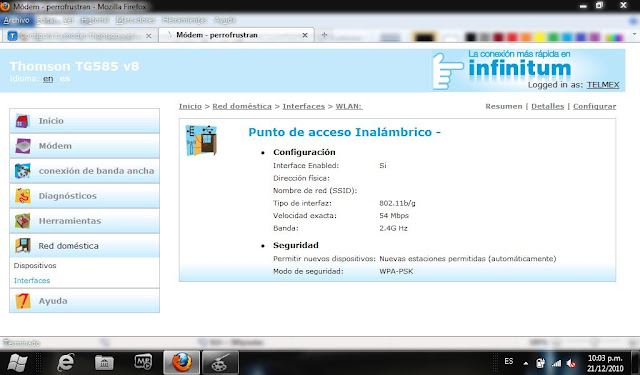Open the Detalles view link

point(547,106)
